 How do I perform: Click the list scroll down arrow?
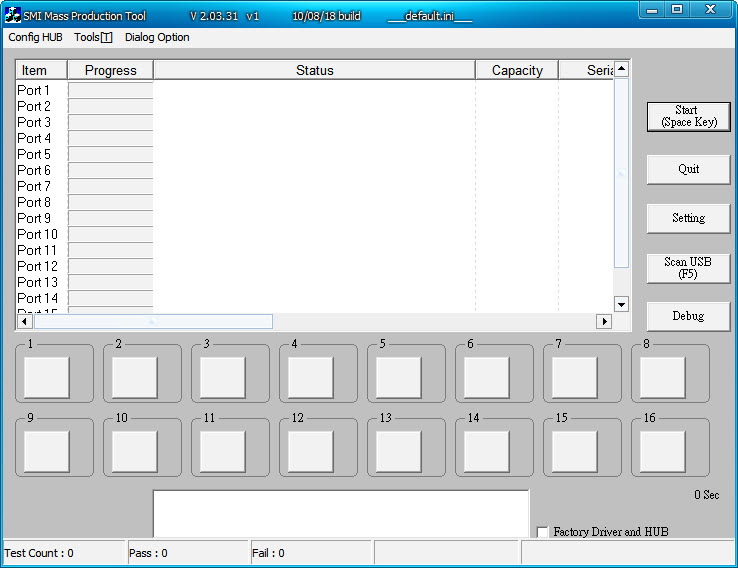(621, 304)
